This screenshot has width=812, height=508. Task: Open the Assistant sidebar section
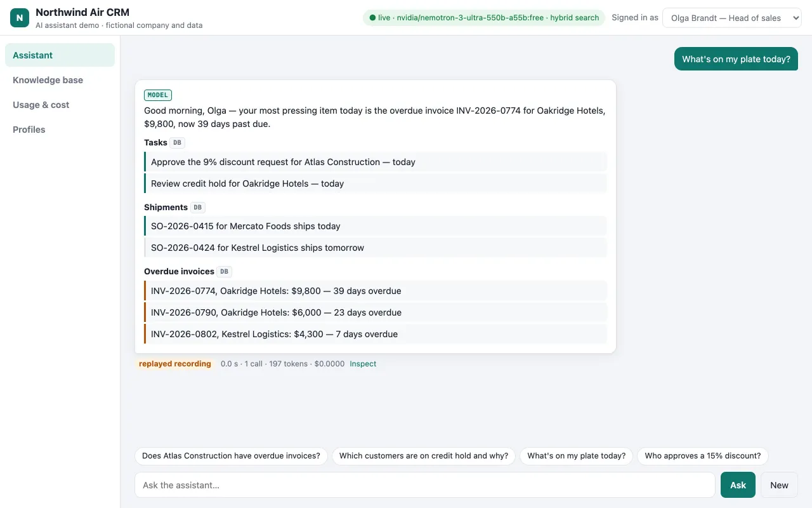coord(60,55)
